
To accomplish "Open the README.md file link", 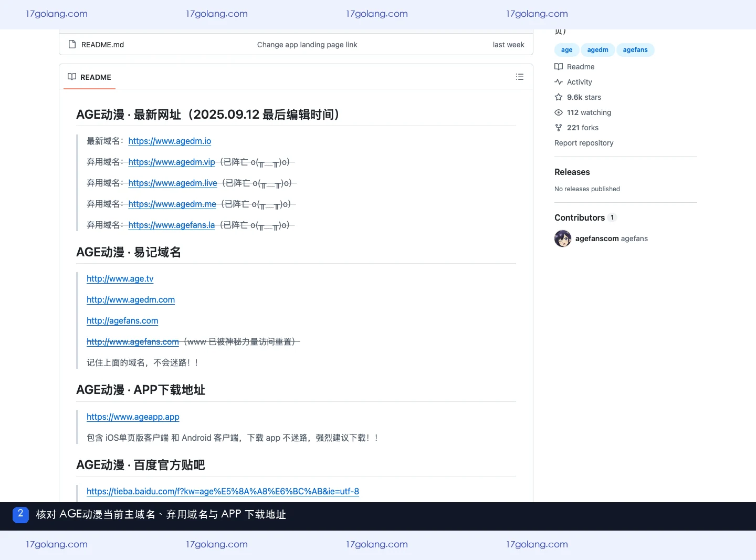I will 102,45.
